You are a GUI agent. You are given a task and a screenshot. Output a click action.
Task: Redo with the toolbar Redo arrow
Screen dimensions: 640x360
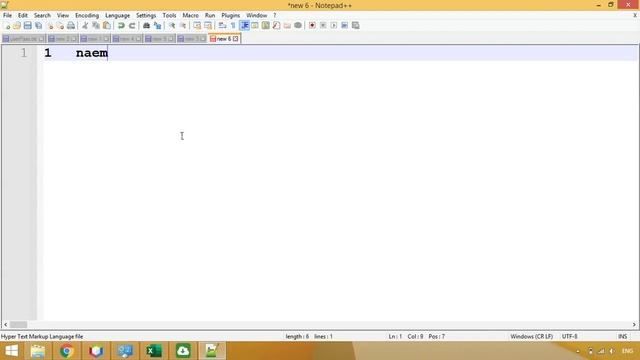(x=132, y=25)
